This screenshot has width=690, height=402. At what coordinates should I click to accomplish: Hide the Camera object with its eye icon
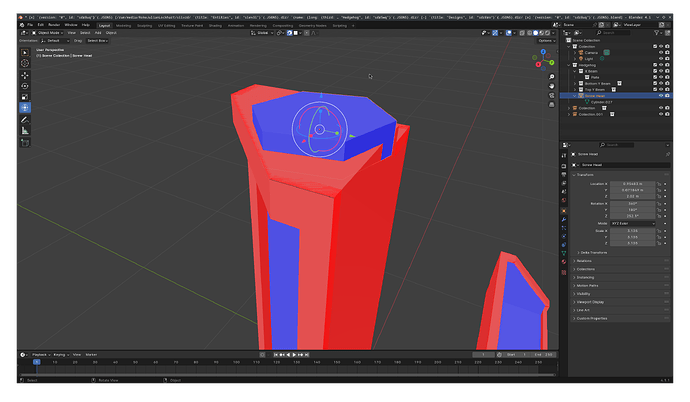661,52
